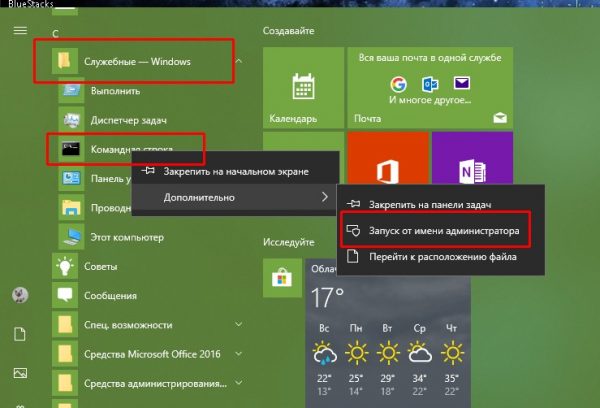Click the Этот компьютер label
The width and height of the screenshot is (600, 408).
click(127, 237)
